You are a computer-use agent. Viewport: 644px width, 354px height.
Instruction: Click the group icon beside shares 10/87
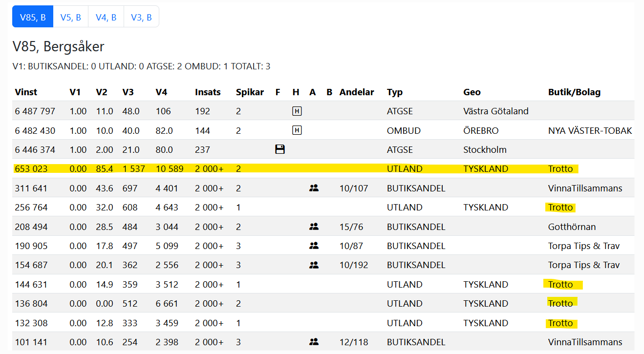tap(314, 246)
